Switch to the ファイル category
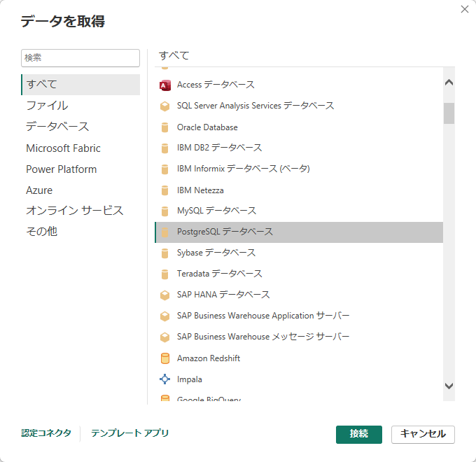This screenshot has width=476, height=462. (x=80, y=106)
